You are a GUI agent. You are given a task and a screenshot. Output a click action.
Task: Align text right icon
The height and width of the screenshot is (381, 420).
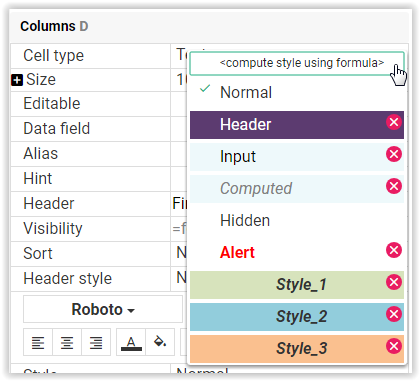[x=96, y=342]
